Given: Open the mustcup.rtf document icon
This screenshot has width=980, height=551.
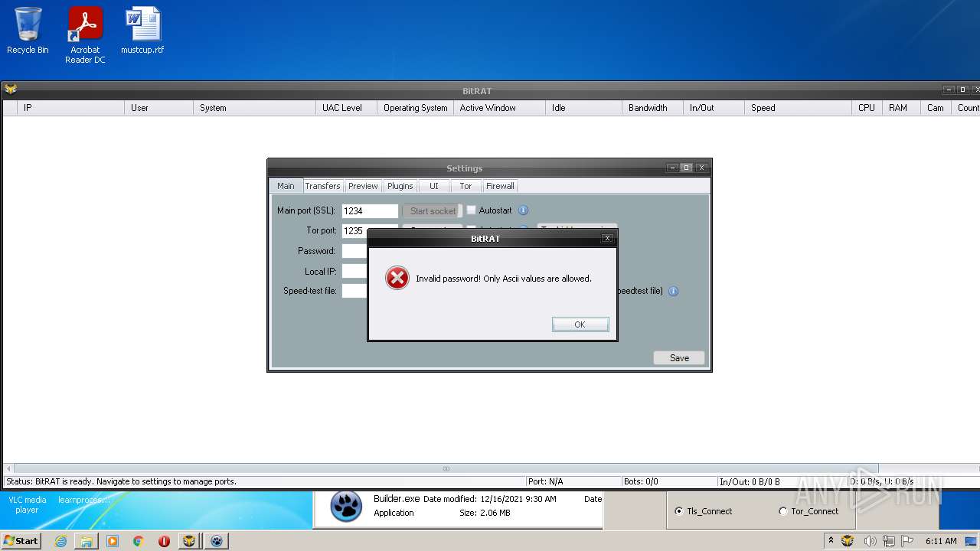Looking at the screenshot, I should click(142, 31).
